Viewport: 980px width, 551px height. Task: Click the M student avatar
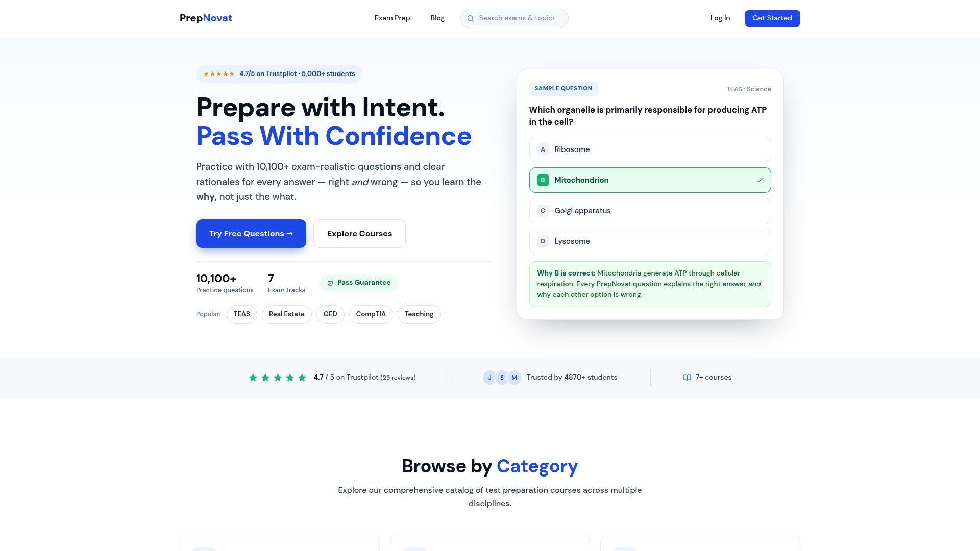coord(514,378)
